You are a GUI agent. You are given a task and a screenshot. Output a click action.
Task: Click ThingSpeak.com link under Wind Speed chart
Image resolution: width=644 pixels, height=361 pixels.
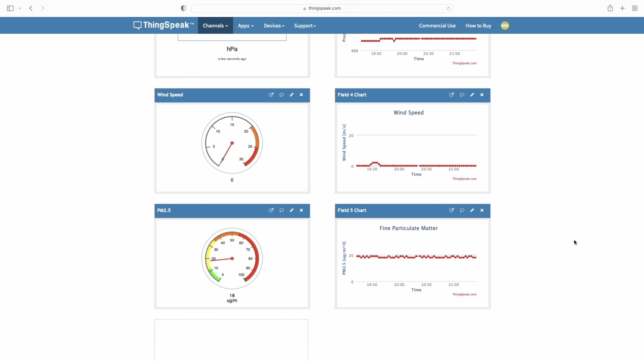pos(464,179)
